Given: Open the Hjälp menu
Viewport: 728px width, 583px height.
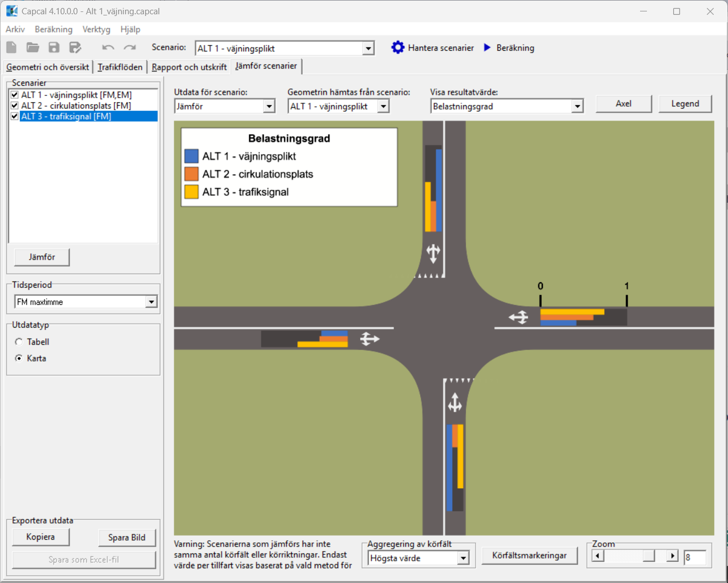Looking at the screenshot, I should pyautogui.click(x=130, y=29).
